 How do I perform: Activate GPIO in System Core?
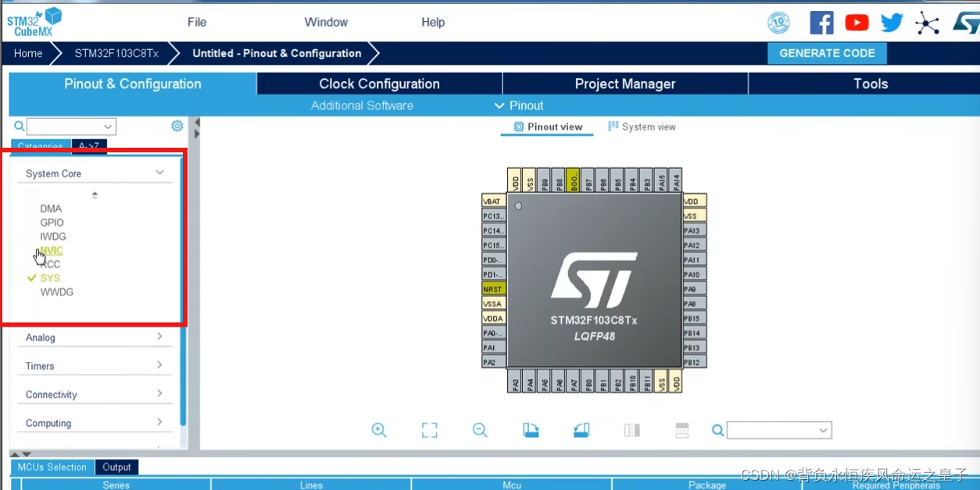pos(52,222)
